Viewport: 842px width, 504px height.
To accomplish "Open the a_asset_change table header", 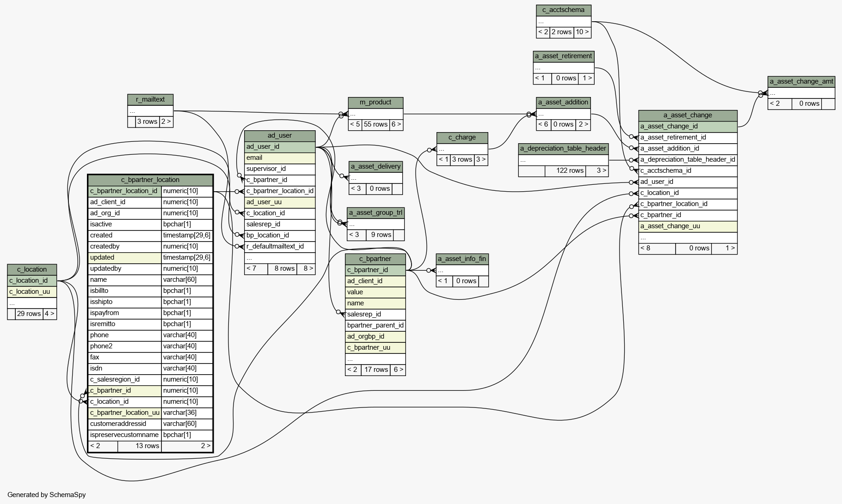I will (688, 115).
